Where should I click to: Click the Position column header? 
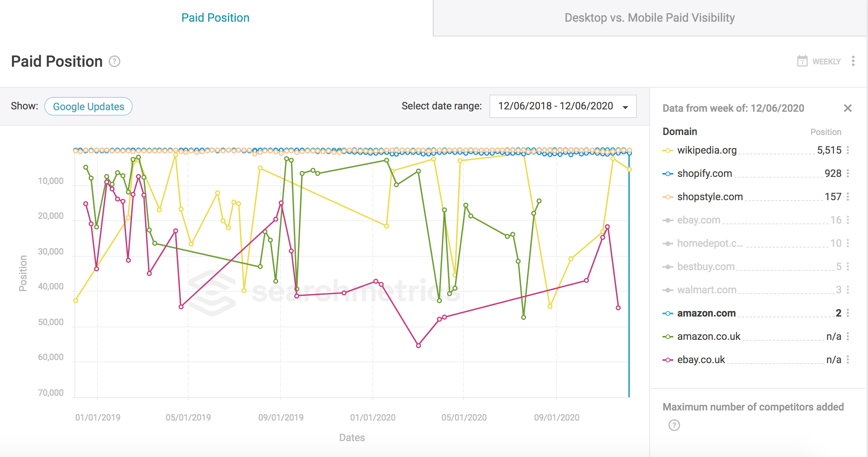[x=826, y=132]
